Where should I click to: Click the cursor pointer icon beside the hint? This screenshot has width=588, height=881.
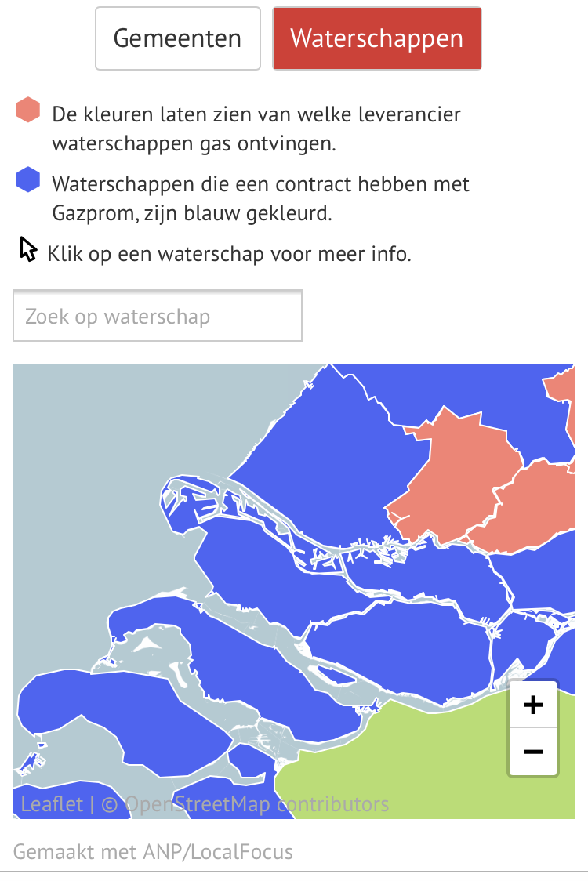tap(28, 249)
